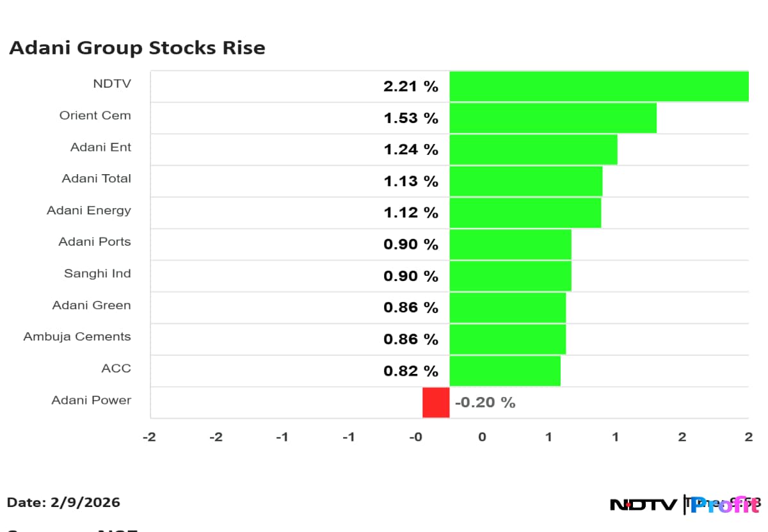Select the 1.24 % value label
This screenshot has height=532, width=768.
(410, 150)
